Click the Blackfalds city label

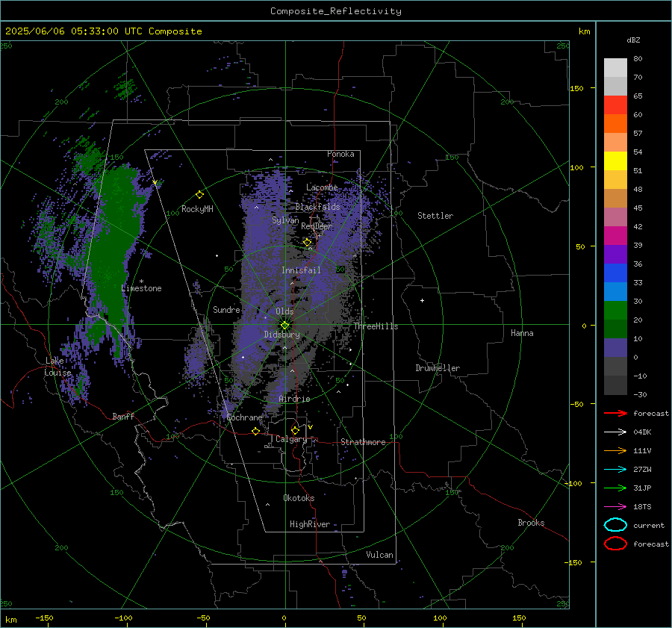(317, 207)
